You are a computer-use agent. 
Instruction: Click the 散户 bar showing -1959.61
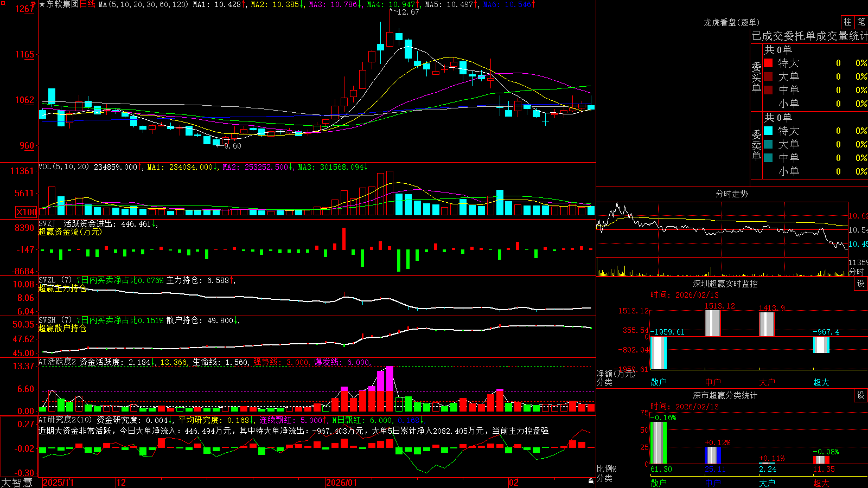[659, 353]
